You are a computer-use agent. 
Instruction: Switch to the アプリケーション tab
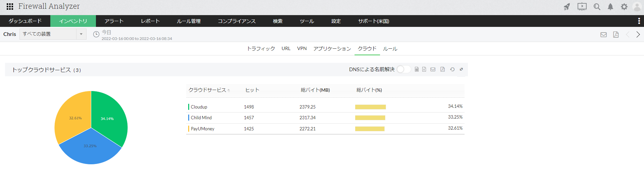[x=332, y=49]
